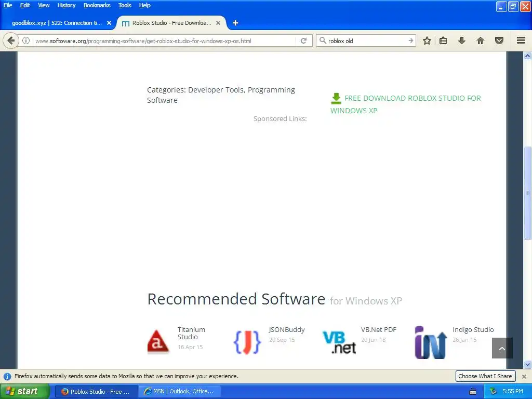Open the Help menu

point(144,5)
